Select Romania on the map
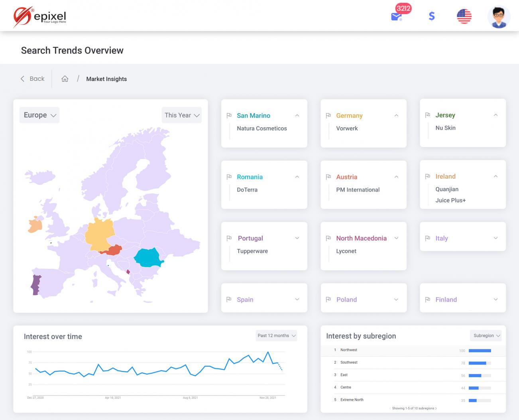519x420 pixels. tap(148, 257)
